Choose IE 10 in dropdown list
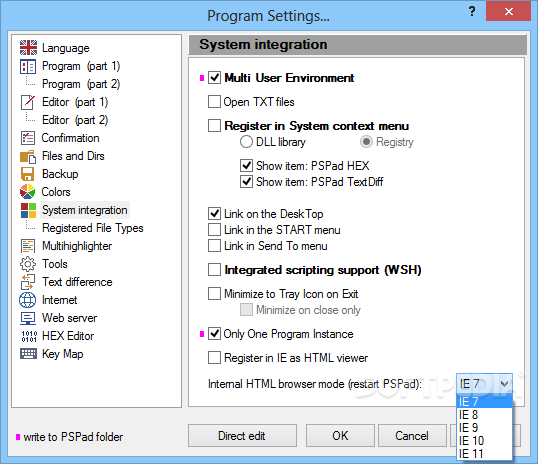The image size is (538, 464). (484, 441)
